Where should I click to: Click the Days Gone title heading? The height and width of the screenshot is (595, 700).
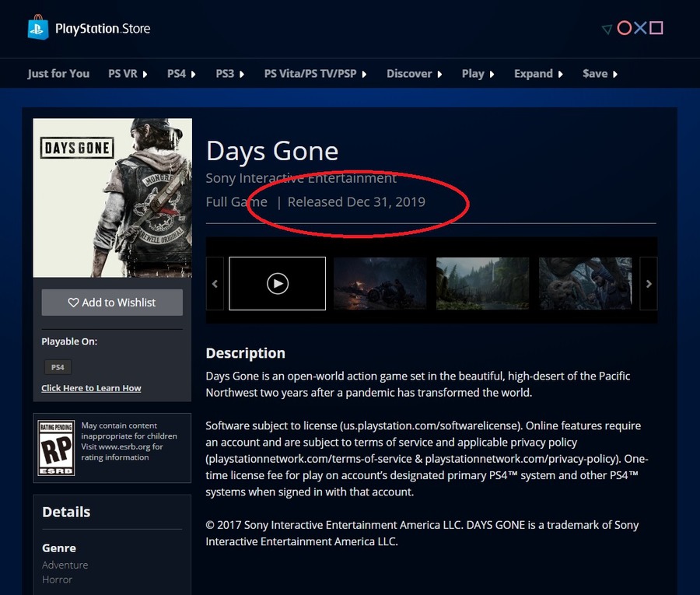click(x=272, y=151)
